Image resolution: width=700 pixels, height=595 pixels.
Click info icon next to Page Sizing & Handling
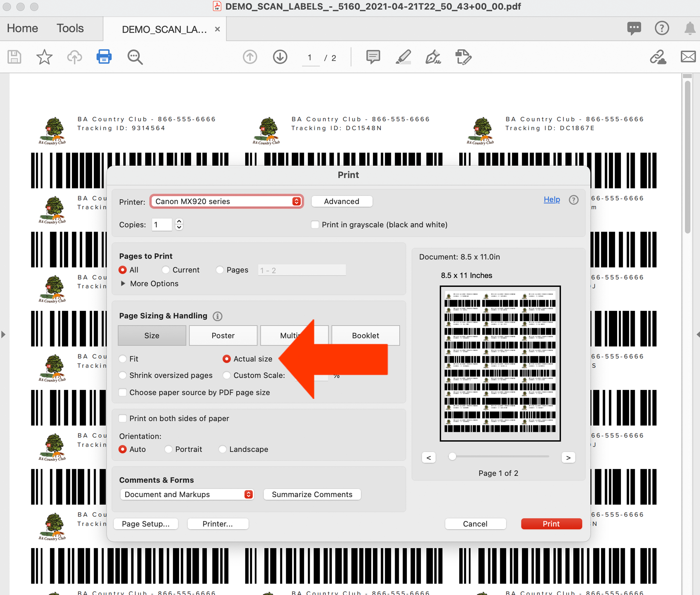point(217,316)
